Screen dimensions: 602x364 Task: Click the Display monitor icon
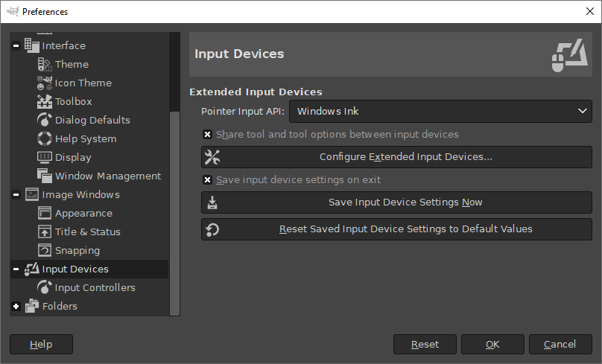[x=44, y=158]
